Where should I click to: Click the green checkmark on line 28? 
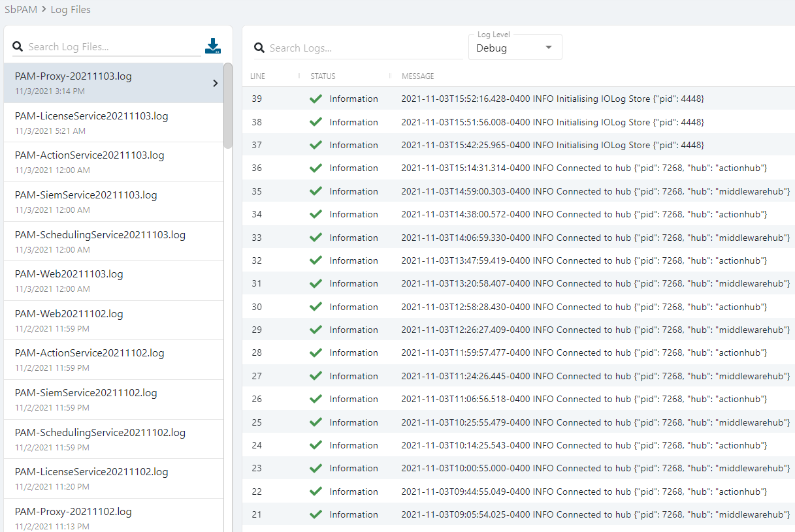(316, 352)
